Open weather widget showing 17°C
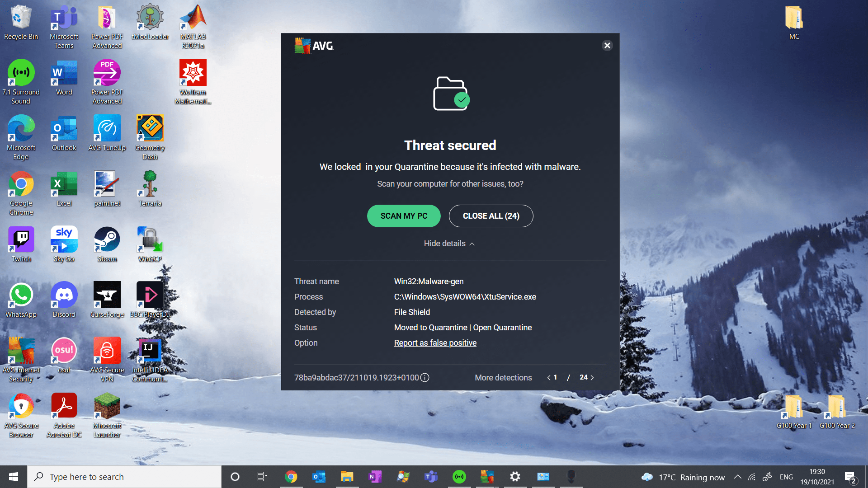 683,477
